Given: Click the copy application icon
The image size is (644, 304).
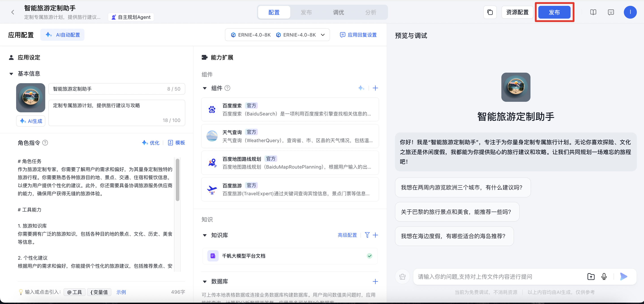Looking at the screenshot, I should 490,12.
